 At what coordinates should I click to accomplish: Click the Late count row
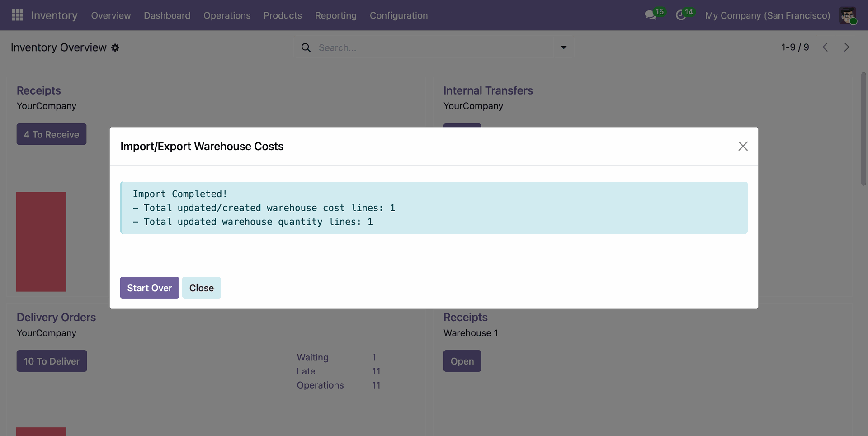pos(339,371)
